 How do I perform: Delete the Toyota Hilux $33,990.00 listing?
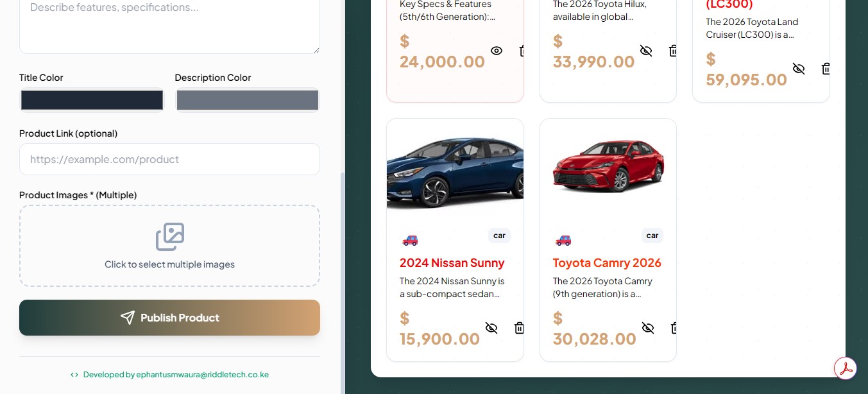click(x=673, y=51)
